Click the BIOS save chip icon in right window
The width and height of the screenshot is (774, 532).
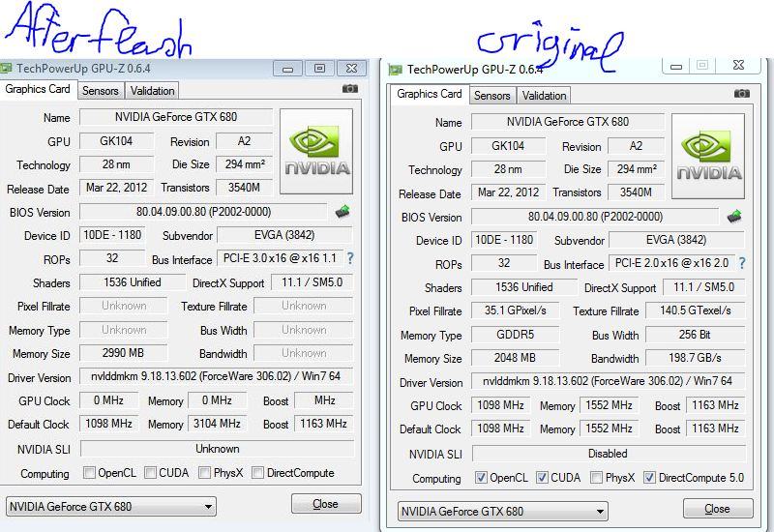(734, 216)
